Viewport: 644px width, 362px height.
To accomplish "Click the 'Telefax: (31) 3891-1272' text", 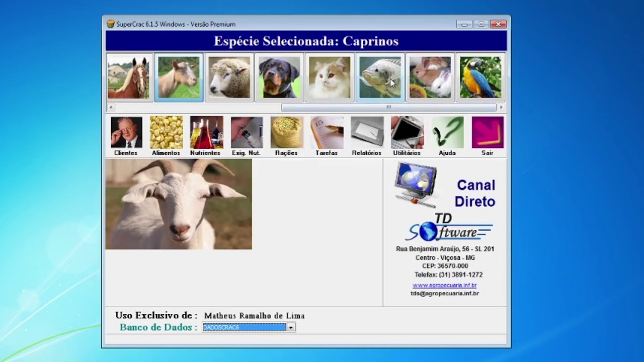I will click(x=448, y=275).
